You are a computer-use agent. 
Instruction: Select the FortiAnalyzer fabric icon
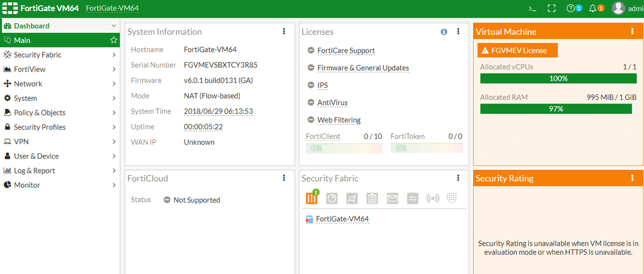pos(331,198)
